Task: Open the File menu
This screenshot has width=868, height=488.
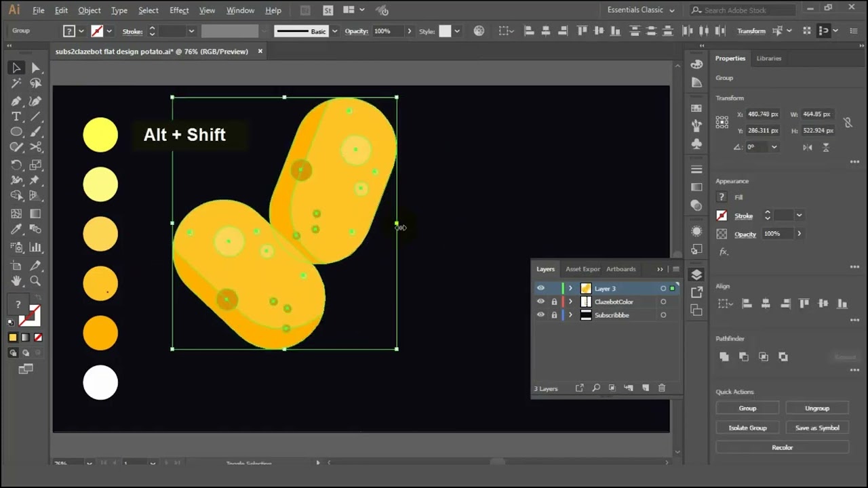Action: pos(39,10)
